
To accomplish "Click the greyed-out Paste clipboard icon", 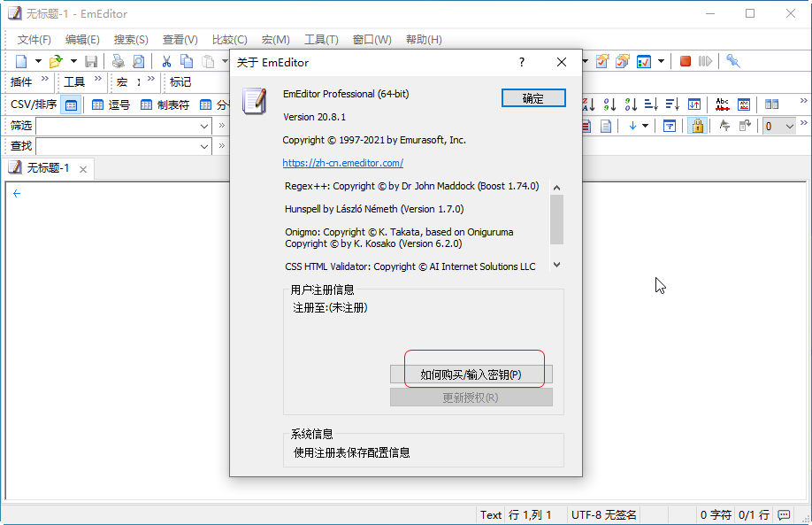I will (x=208, y=61).
